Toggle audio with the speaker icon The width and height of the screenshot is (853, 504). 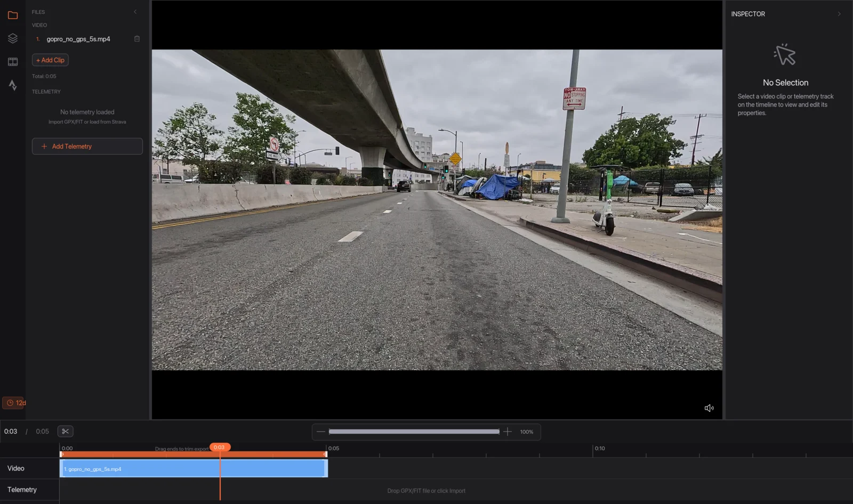tap(709, 408)
